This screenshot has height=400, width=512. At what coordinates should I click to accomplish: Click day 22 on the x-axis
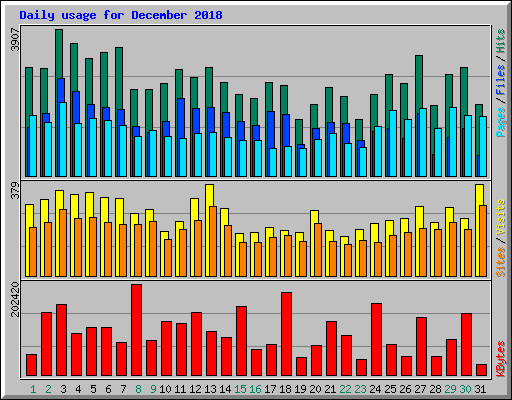point(345,389)
